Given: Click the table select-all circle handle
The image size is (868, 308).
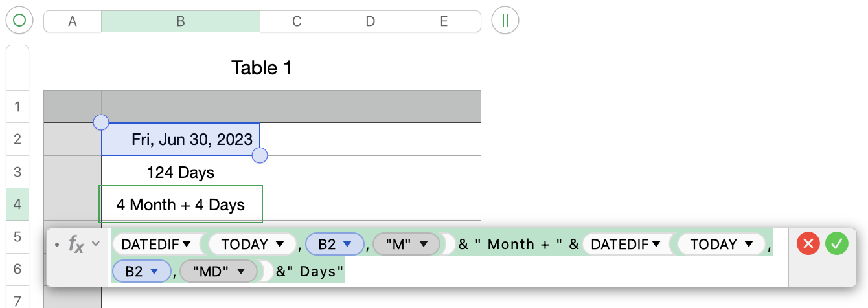Looking at the screenshot, I should point(19,21).
